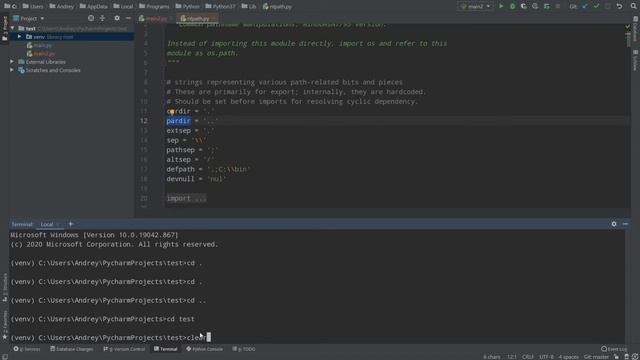
Task: Open the TODO tool window
Action: coord(244,349)
